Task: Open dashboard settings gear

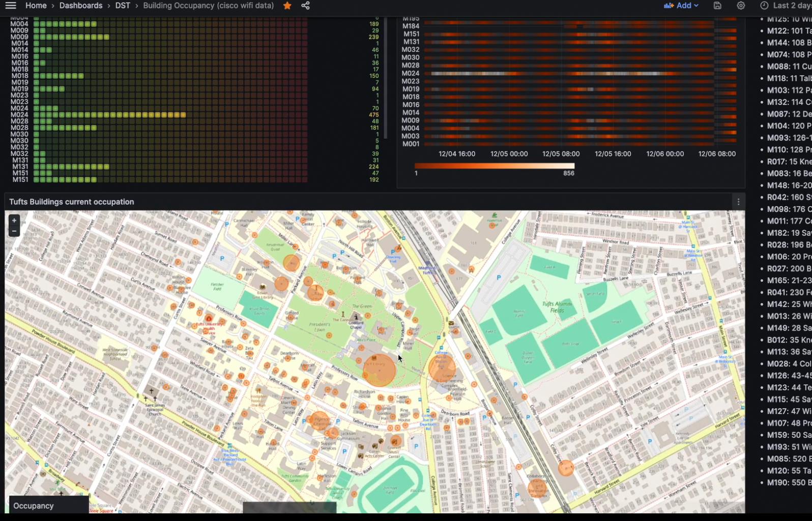Action: [x=741, y=6]
